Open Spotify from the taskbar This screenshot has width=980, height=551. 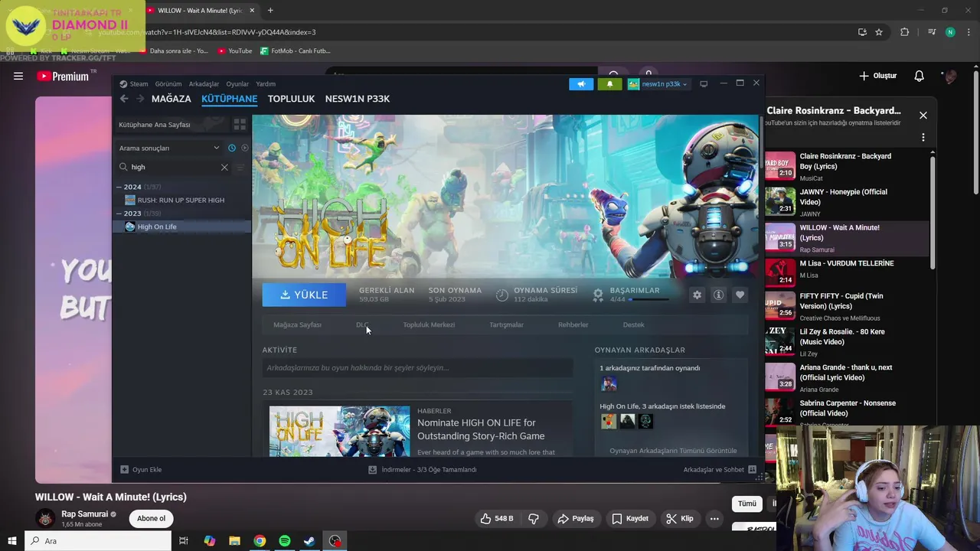click(285, 541)
